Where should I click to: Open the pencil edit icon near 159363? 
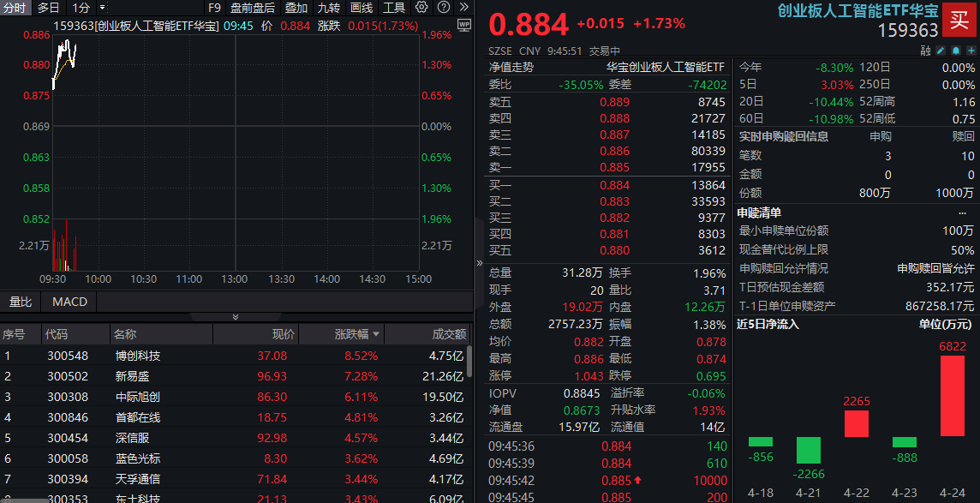940,51
